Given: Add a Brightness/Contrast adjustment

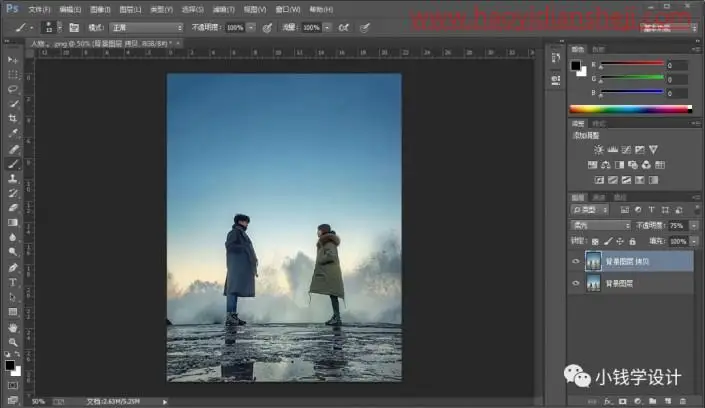Looking at the screenshot, I should pos(598,149).
